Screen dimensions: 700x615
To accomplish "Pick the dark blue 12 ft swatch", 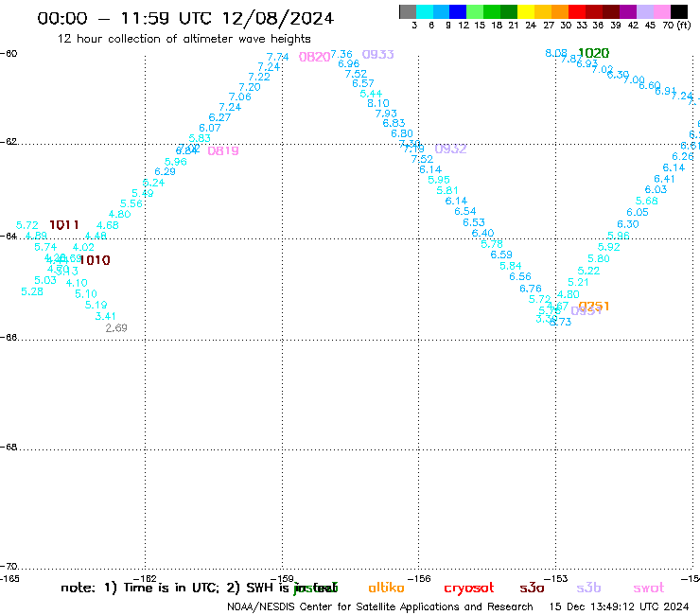I will pyautogui.click(x=458, y=11).
